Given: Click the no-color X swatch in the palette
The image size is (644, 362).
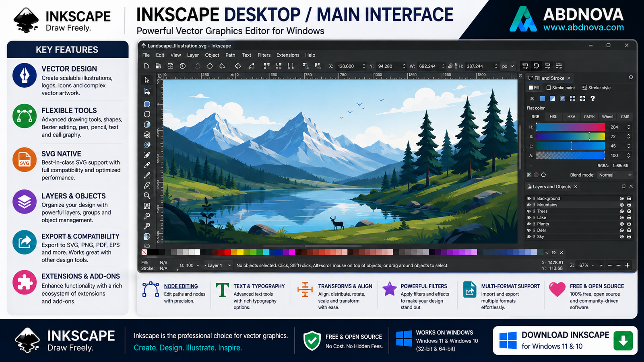Looking at the screenshot, I should point(144,252).
